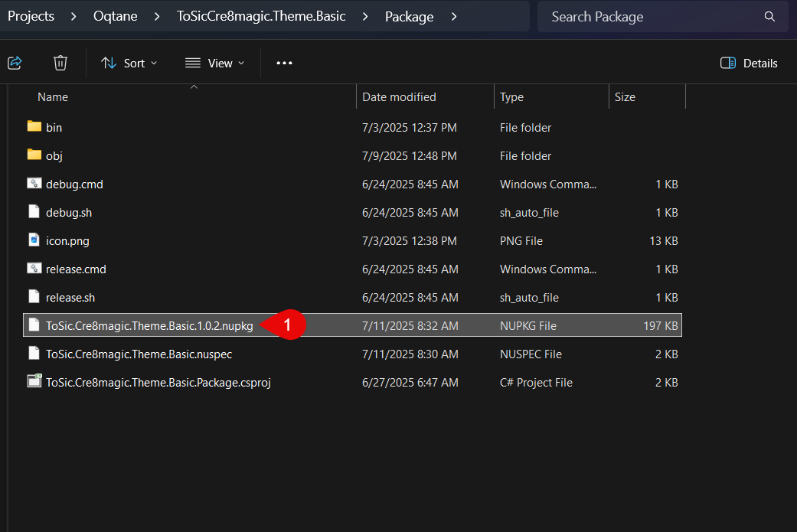Select the debug.sh file name
The height and width of the screenshot is (532, 797).
coord(69,213)
